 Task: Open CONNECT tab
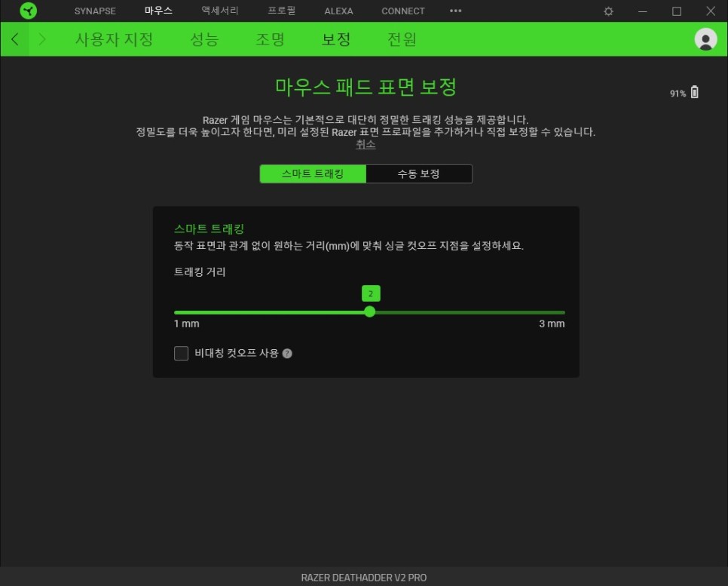(403, 11)
